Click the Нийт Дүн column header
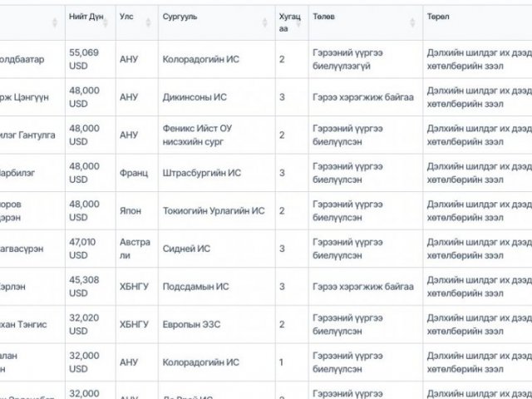 pyautogui.click(x=86, y=17)
